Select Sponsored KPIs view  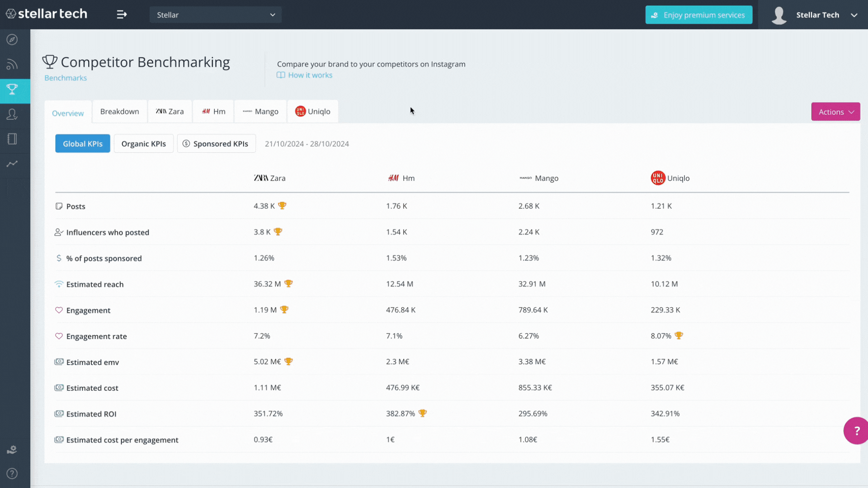coord(216,144)
